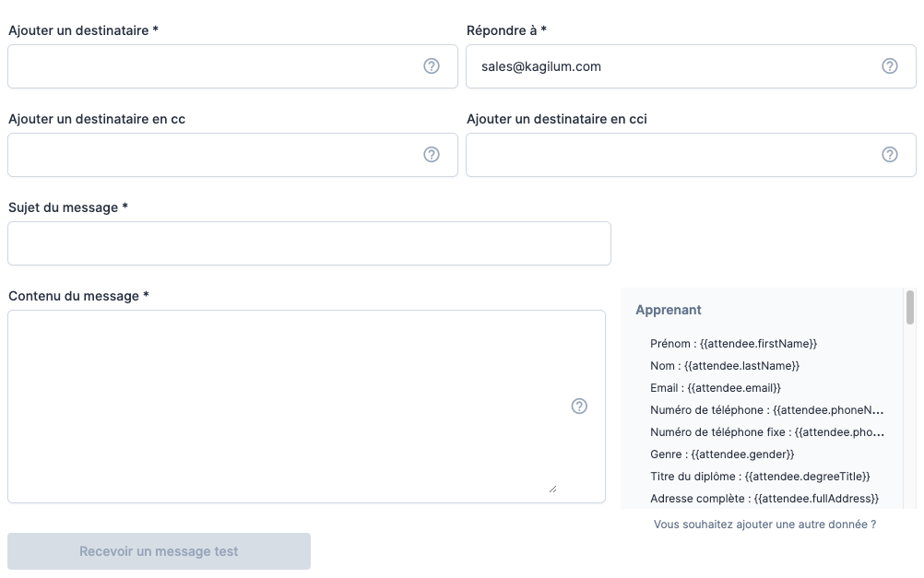This screenshot has width=924, height=578.
Task: Click help icon in bcc recipient field
Action: click(890, 155)
